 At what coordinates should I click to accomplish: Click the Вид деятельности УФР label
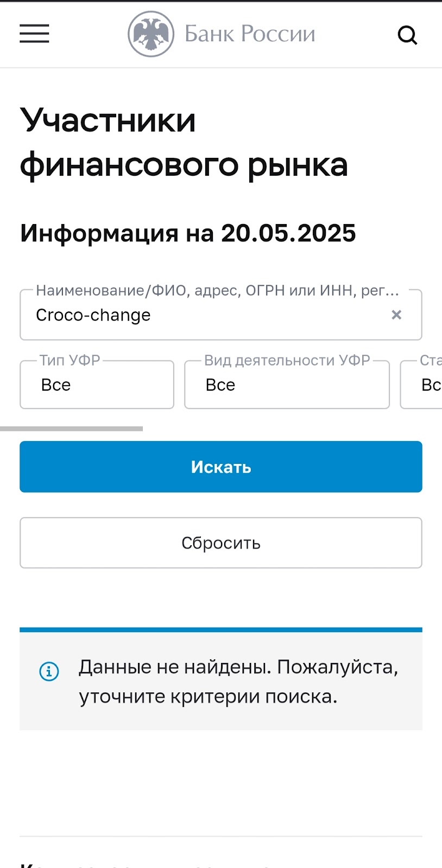[287, 361]
